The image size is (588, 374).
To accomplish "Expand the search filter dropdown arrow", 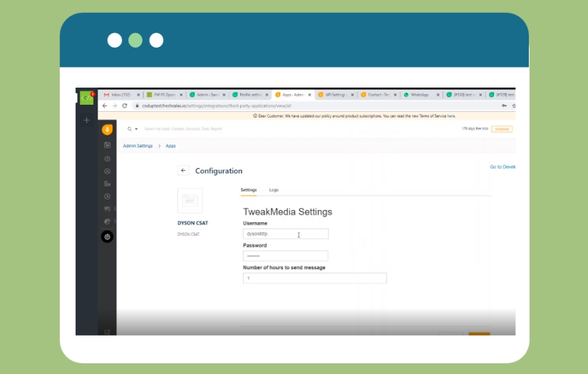I will 136,129.
